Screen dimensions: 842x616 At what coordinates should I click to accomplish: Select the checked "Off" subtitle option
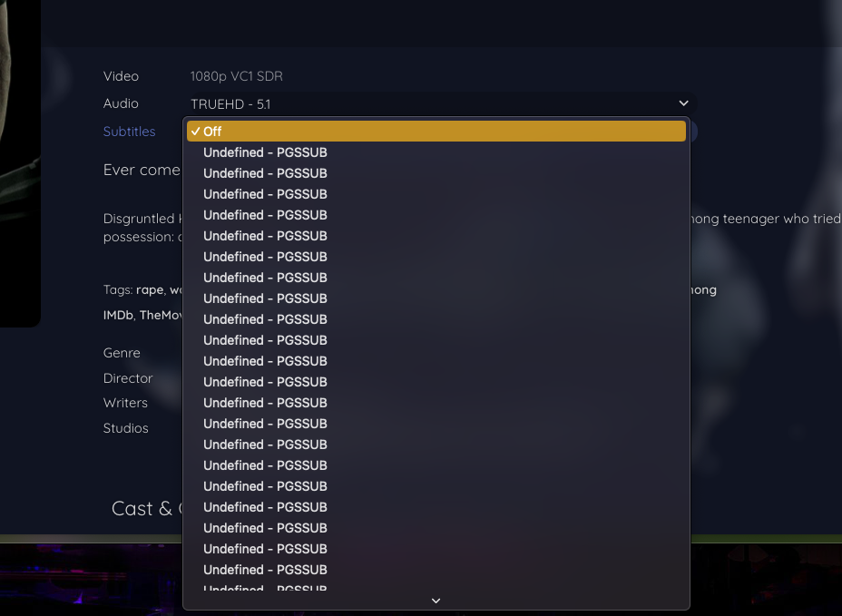point(436,132)
